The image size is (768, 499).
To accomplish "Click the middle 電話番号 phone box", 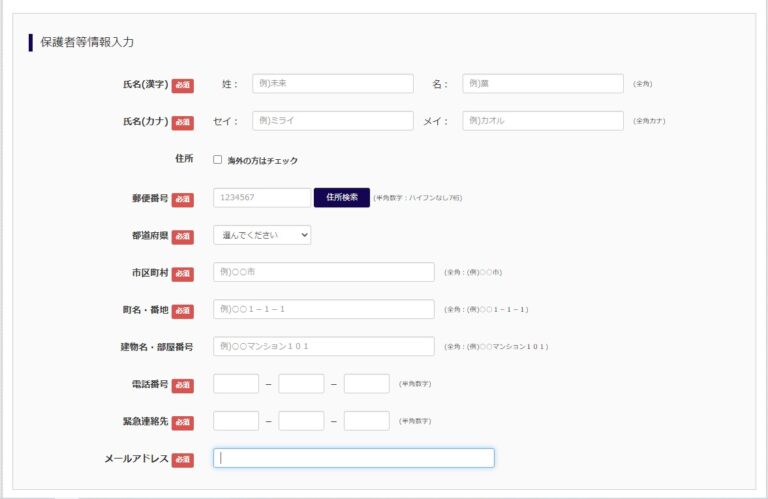I will tap(301, 383).
